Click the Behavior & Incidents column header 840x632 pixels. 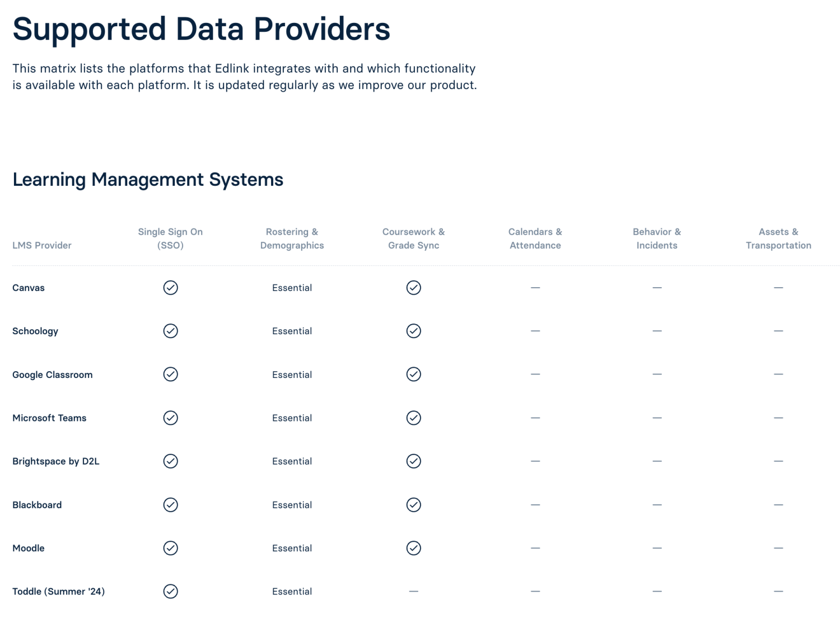pyautogui.click(x=657, y=238)
